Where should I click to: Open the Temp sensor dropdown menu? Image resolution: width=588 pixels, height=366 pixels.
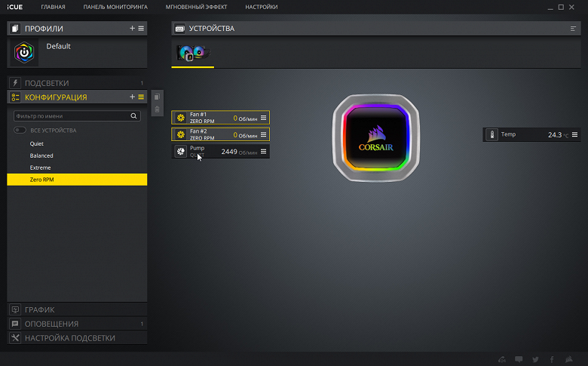tap(575, 134)
